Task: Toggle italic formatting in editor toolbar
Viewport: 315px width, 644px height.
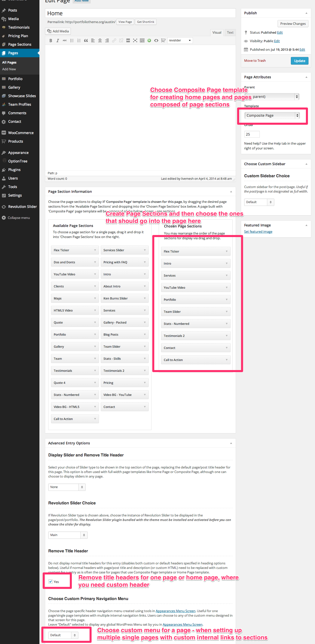Action: 58,40
